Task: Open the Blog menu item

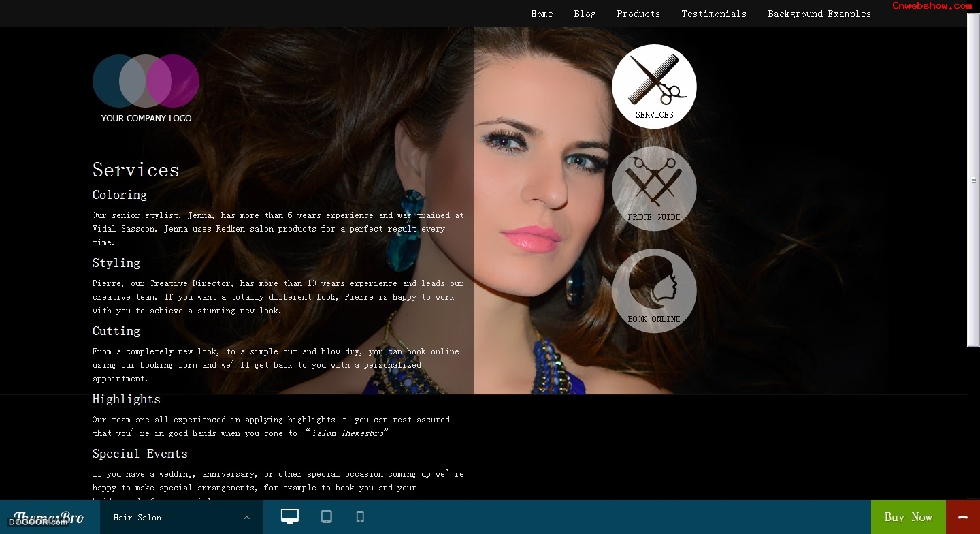Action: pyautogui.click(x=585, y=14)
